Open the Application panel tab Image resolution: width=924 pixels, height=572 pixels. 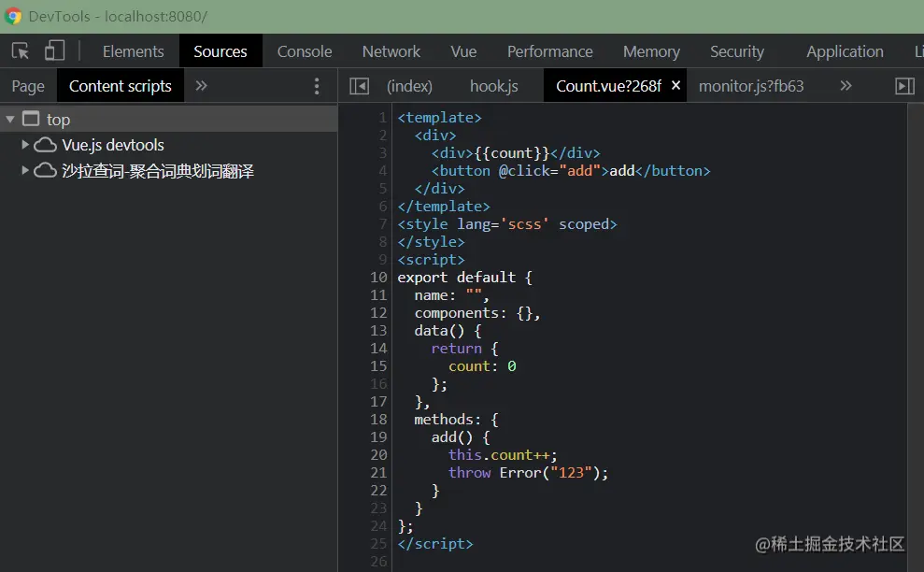coord(845,52)
